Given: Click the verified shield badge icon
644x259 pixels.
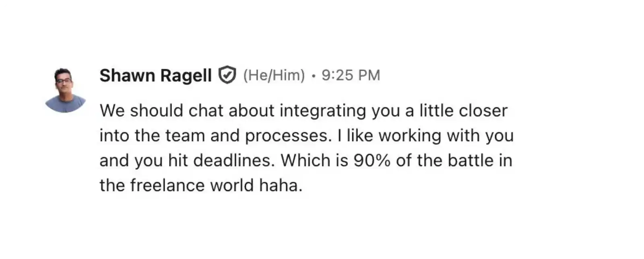Looking at the screenshot, I should (227, 75).
